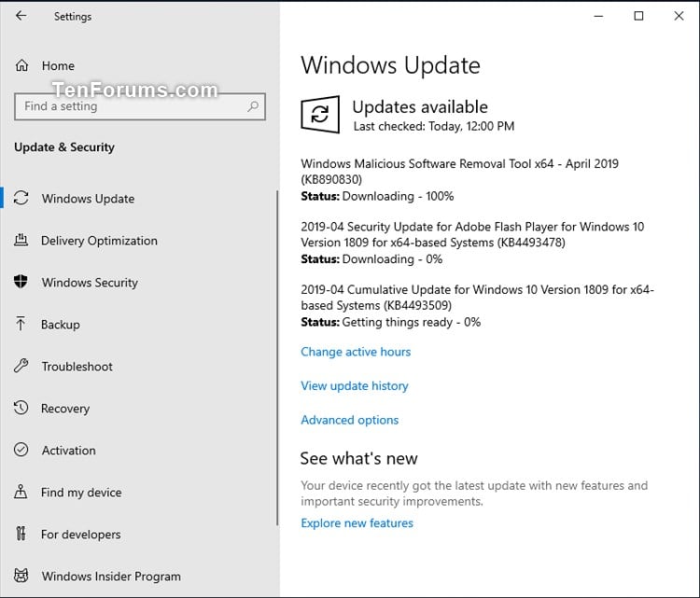Screen dimensions: 700x598
Task: Click the Update & Security heading
Action: point(64,147)
